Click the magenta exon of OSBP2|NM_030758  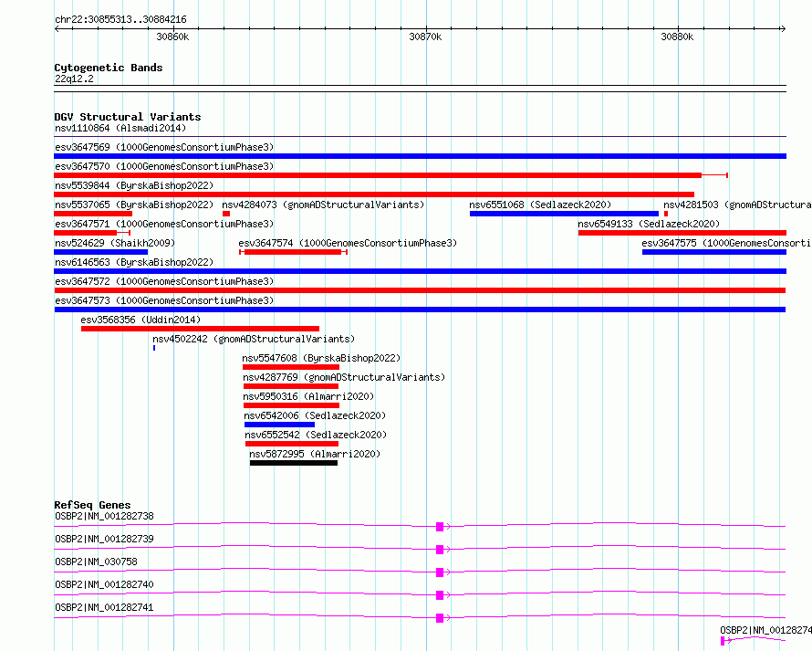click(x=440, y=572)
